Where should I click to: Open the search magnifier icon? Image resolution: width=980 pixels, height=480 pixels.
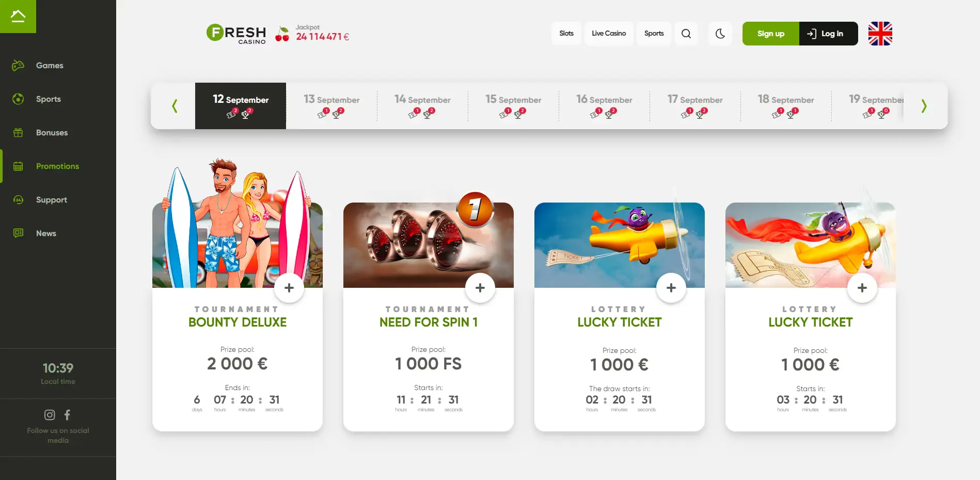686,34
